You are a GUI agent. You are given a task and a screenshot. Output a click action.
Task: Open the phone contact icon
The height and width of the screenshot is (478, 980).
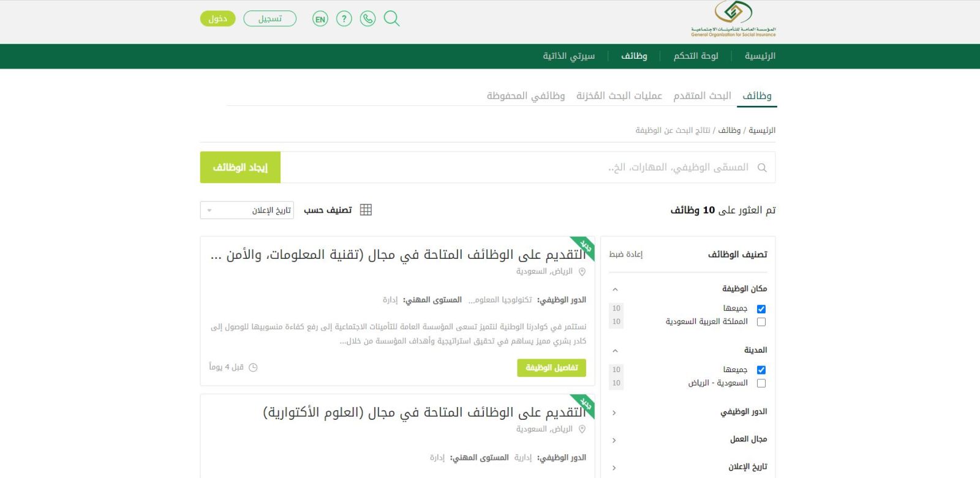(367, 19)
